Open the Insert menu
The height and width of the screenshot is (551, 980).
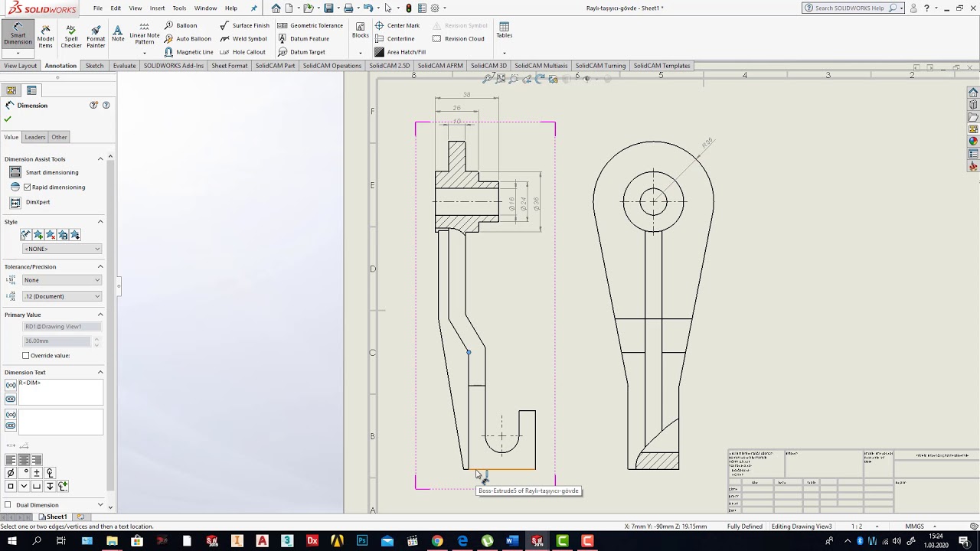(157, 8)
